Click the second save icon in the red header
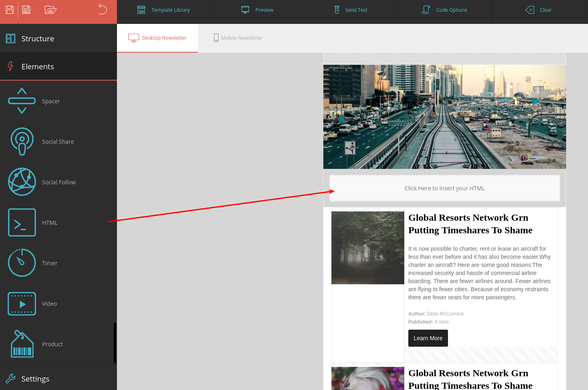Image resolution: width=588 pixels, height=390 pixels. 26,9
